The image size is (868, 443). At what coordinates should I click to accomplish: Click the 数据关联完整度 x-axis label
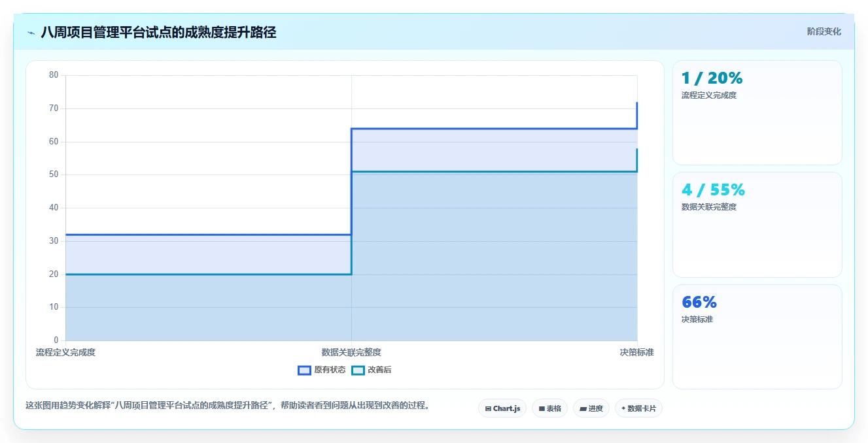[x=351, y=352]
